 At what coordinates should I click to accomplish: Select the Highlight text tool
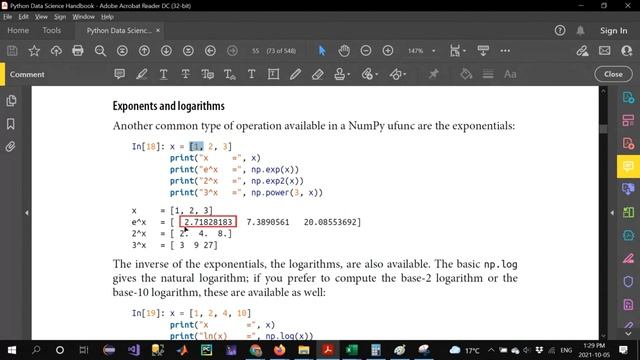[142, 74]
